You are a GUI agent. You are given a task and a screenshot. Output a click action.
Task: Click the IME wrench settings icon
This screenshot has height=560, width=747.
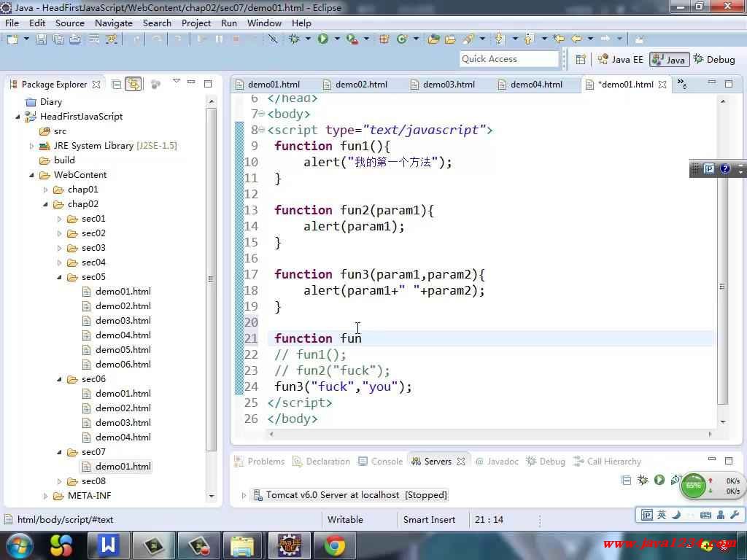[735, 515]
